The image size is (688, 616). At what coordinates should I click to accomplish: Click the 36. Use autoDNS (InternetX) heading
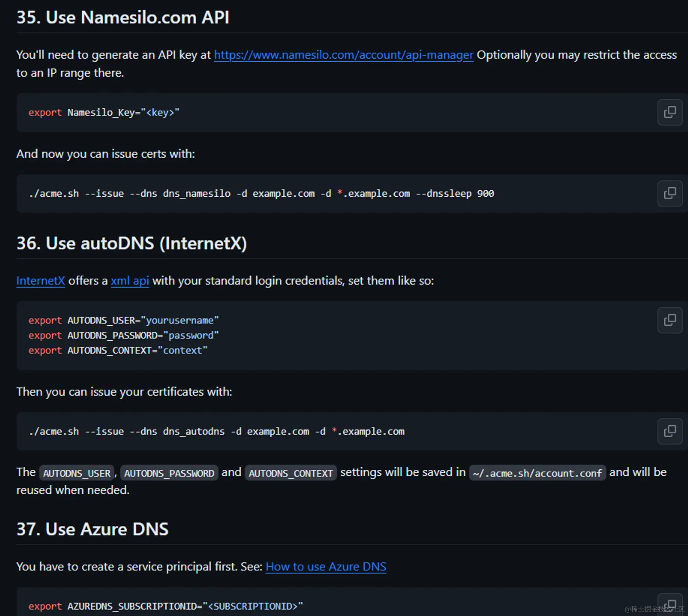tap(132, 243)
